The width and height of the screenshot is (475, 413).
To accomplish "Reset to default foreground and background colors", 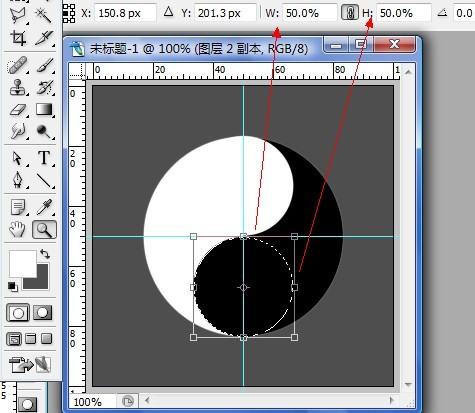I will pyautogui.click(x=13, y=286).
